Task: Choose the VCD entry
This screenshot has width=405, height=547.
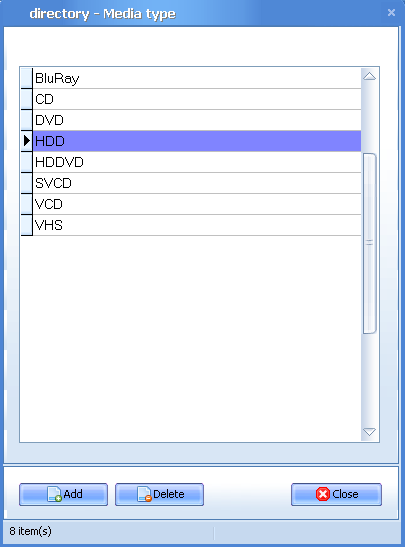Action: pos(197,204)
